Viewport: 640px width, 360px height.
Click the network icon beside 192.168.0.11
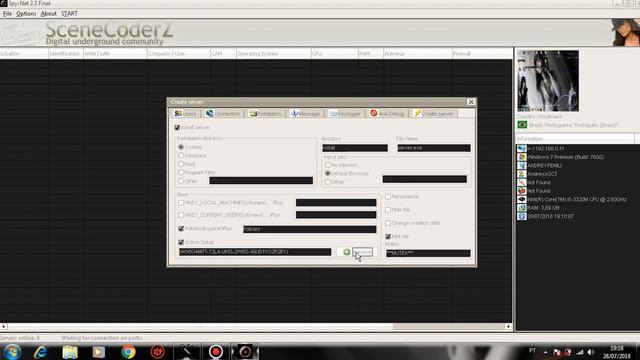point(522,149)
